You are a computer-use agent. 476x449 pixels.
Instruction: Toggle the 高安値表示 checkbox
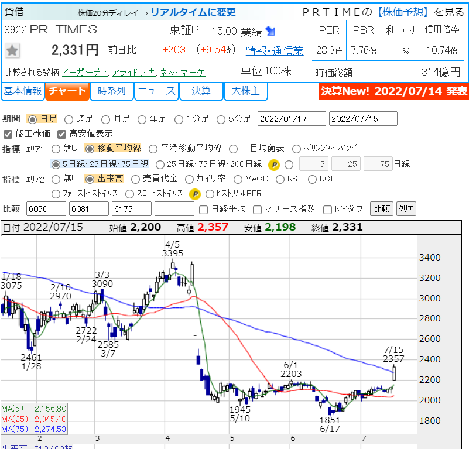61,134
